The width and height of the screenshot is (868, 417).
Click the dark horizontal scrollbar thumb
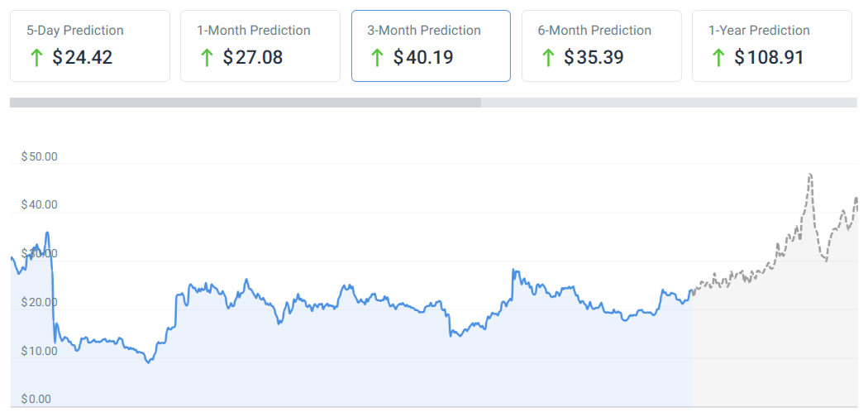pyautogui.click(x=246, y=103)
